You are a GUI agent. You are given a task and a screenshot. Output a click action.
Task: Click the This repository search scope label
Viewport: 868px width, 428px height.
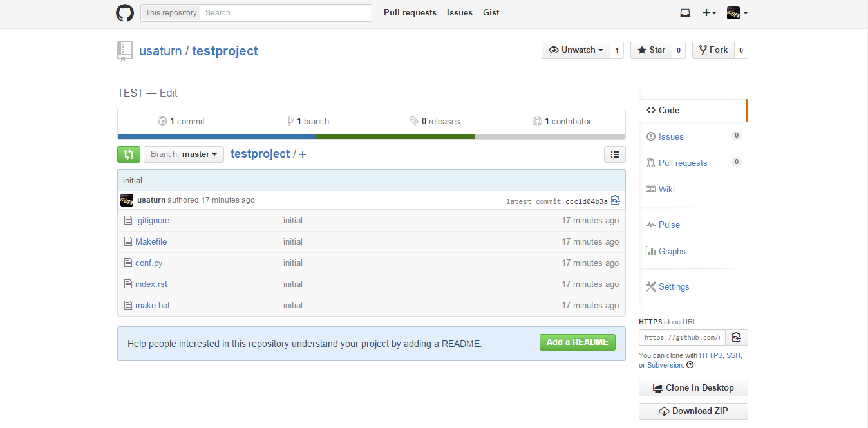(x=171, y=13)
